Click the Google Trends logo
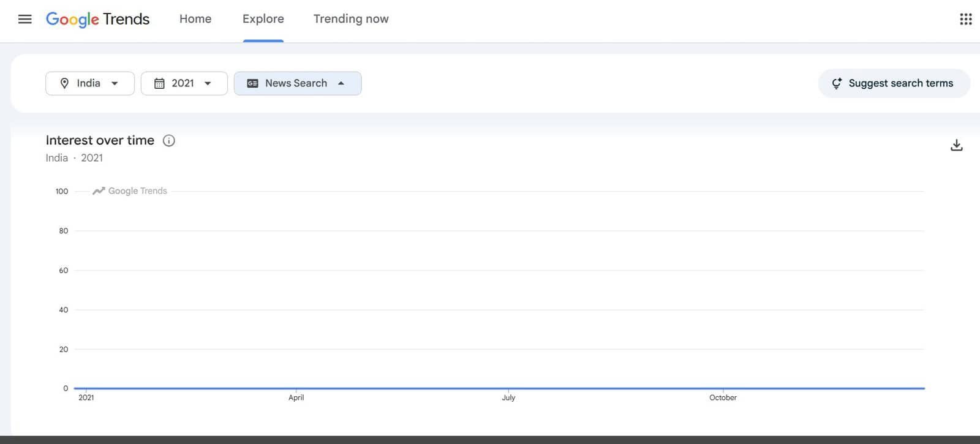The width and height of the screenshot is (980, 444). click(x=98, y=19)
